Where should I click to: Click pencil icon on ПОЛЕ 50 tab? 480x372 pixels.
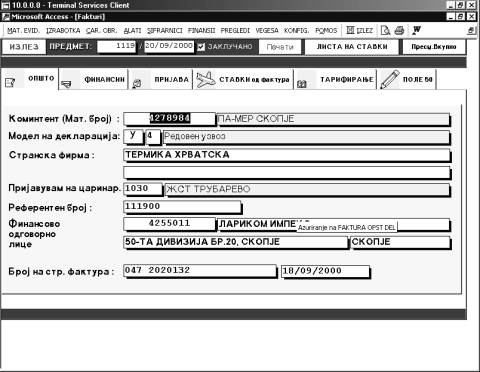point(390,79)
